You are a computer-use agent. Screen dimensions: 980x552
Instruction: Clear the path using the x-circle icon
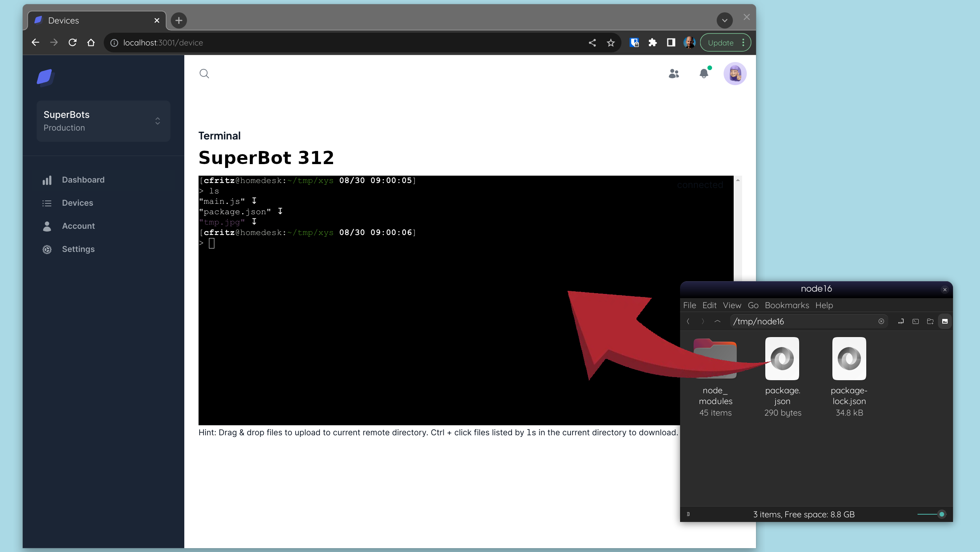(x=881, y=321)
